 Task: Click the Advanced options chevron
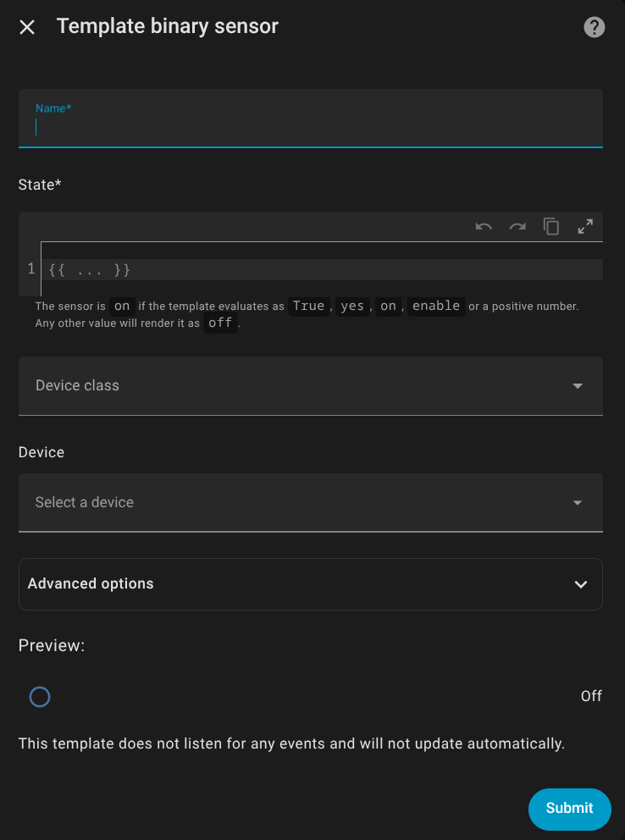pyautogui.click(x=581, y=584)
